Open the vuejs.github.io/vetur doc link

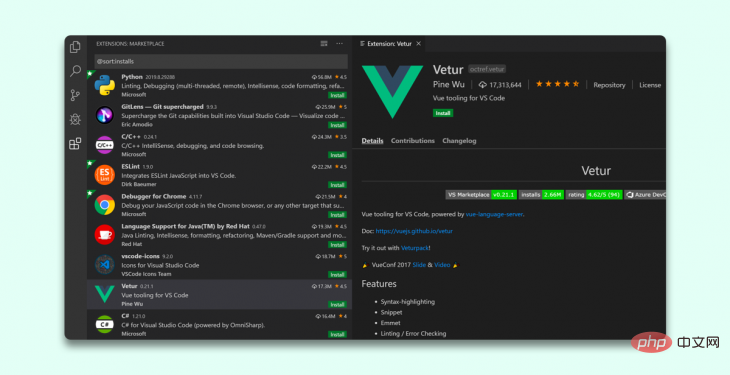click(x=414, y=231)
